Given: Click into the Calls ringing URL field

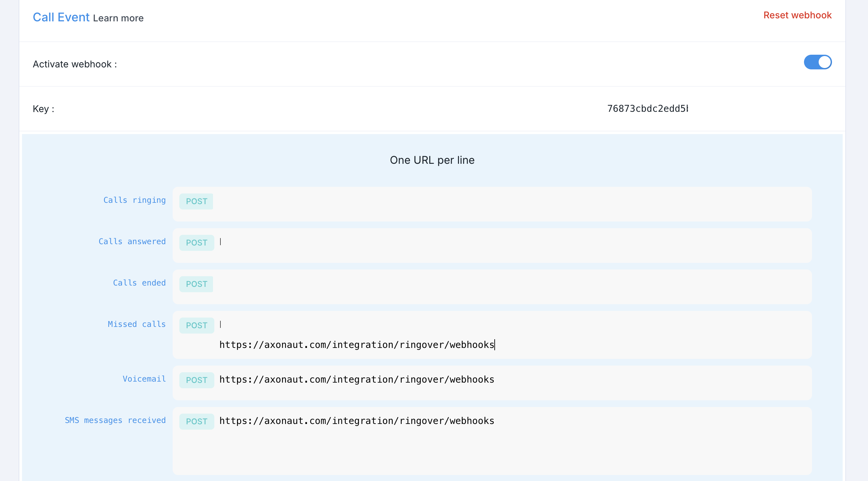Looking at the screenshot, I should (x=492, y=204).
